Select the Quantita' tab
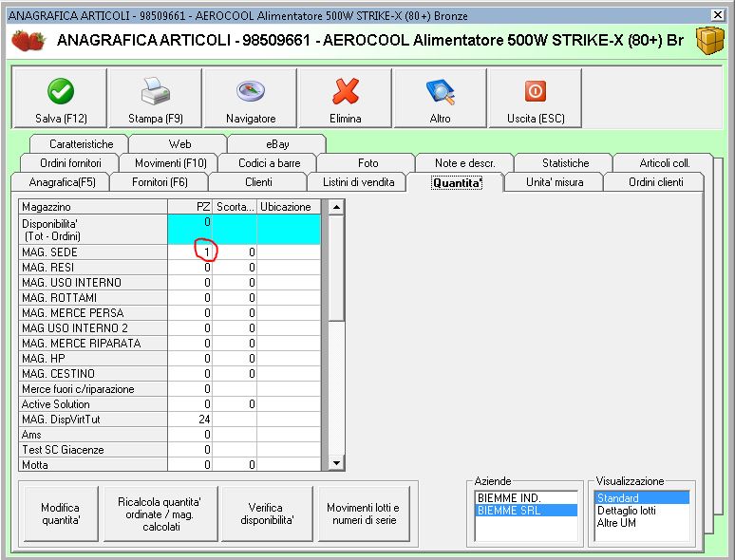The width and height of the screenshot is (735, 560). pyautogui.click(x=457, y=183)
